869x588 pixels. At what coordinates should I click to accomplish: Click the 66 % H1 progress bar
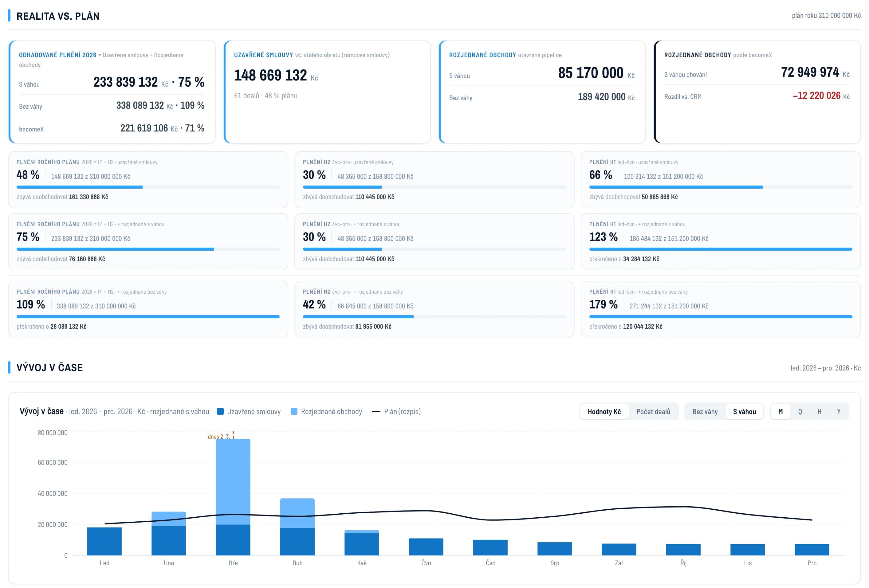pos(721,187)
